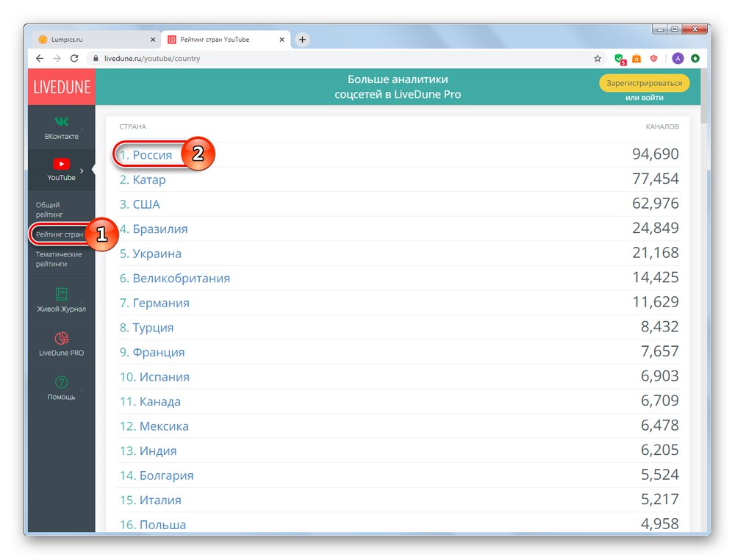Viewport: 735px width, 560px height.
Task: Click 'Больше аналитики соцсетей' banner text
Action: (x=398, y=87)
